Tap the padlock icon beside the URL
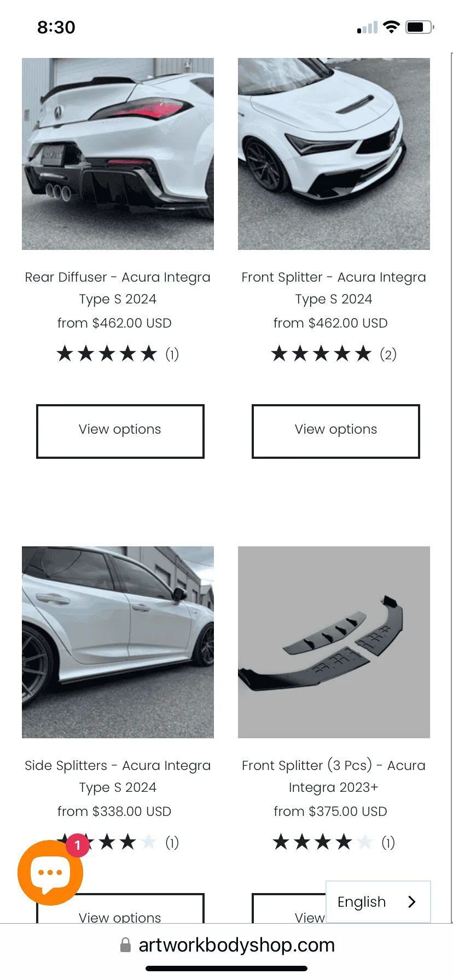Viewport: 453px width, 980px height. tap(125, 945)
